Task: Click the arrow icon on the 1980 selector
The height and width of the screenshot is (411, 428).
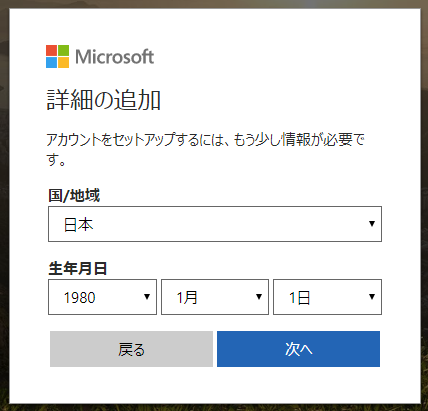Action: pyautogui.click(x=147, y=297)
